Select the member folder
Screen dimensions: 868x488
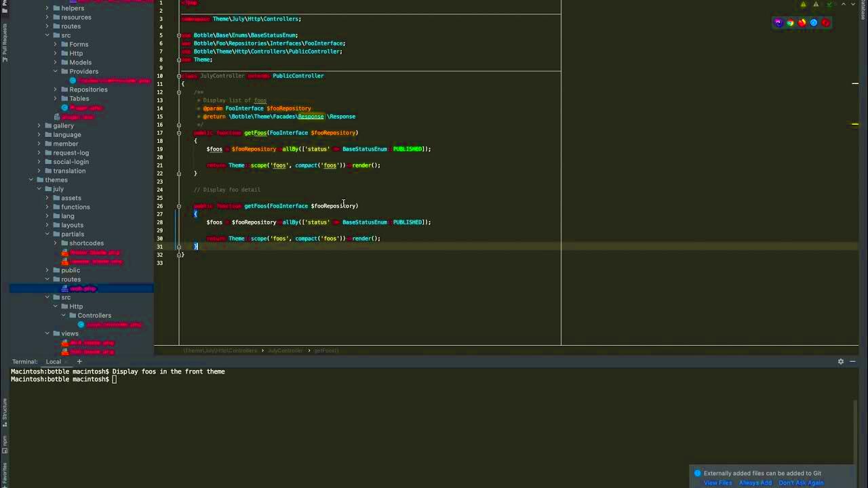[66, 144]
